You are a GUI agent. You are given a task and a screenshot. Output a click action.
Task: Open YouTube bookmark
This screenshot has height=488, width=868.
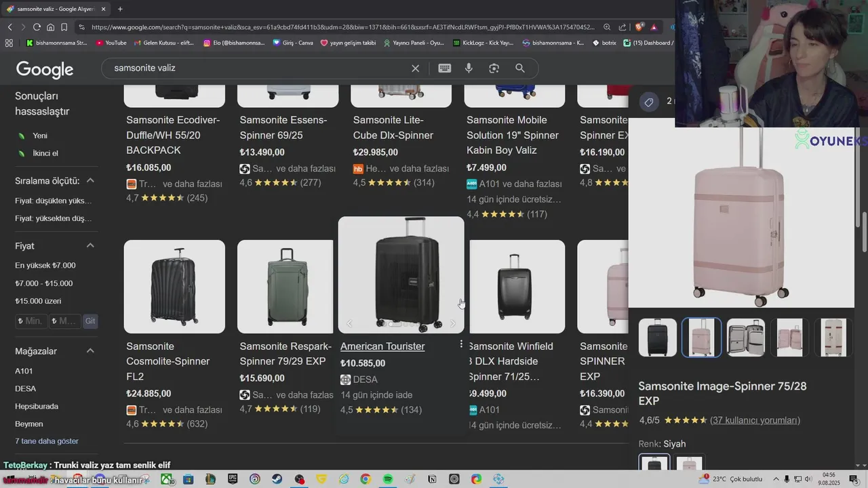pyautogui.click(x=111, y=43)
